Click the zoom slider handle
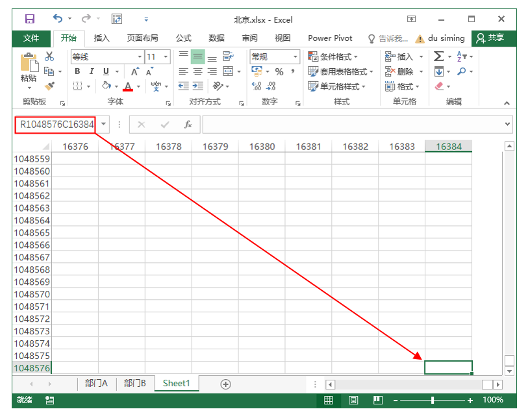Screen dimensions: 528x420 [433, 400]
